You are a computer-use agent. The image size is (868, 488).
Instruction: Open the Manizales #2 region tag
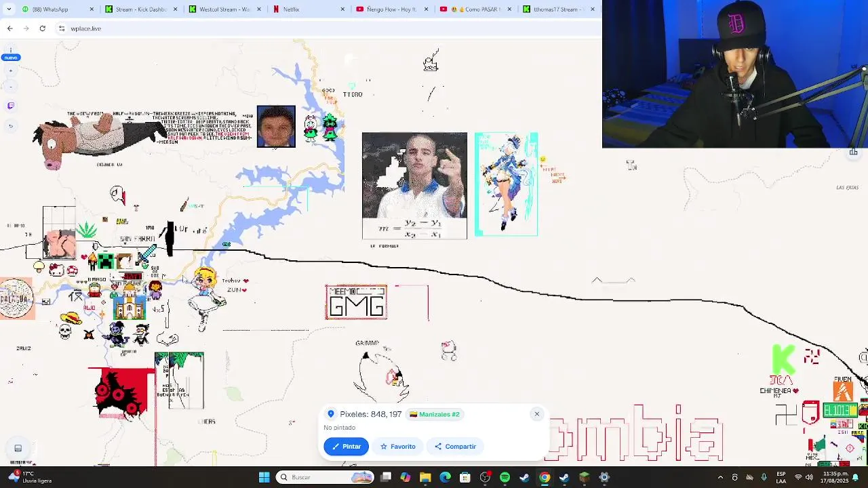[x=434, y=414]
